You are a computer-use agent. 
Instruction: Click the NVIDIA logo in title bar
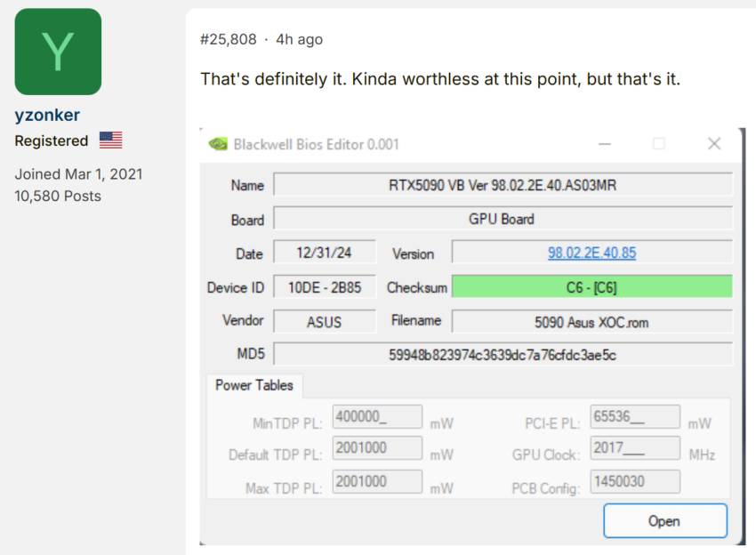coord(217,144)
